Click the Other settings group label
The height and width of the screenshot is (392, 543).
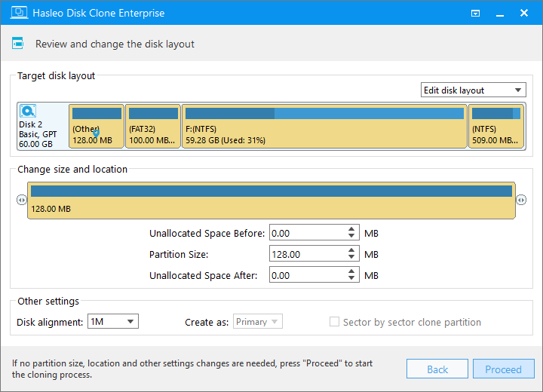pyautogui.click(x=48, y=301)
